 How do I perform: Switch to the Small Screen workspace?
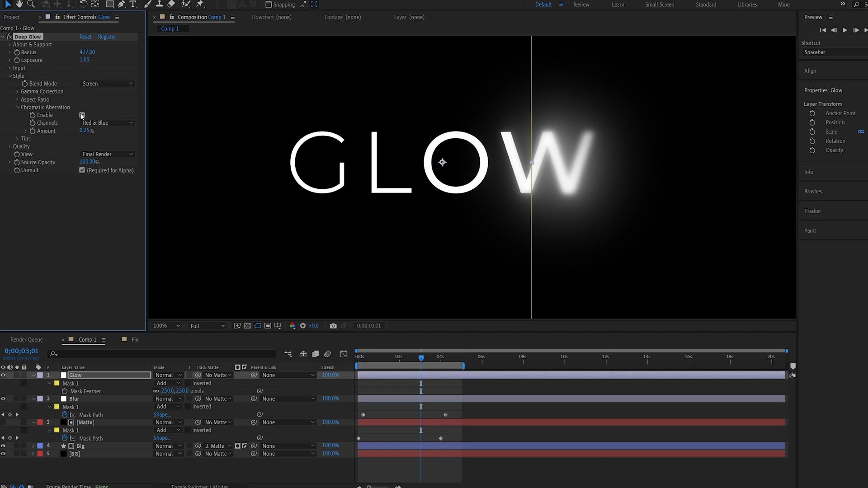pos(659,5)
